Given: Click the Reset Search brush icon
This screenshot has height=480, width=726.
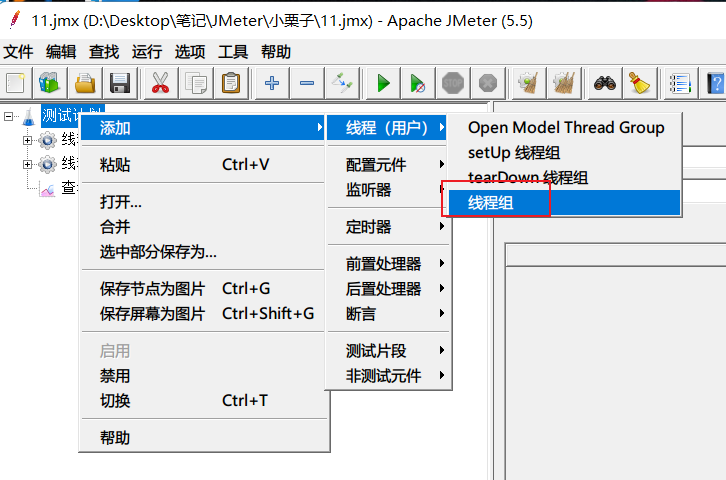Looking at the screenshot, I should pyautogui.click(x=639, y=83).
